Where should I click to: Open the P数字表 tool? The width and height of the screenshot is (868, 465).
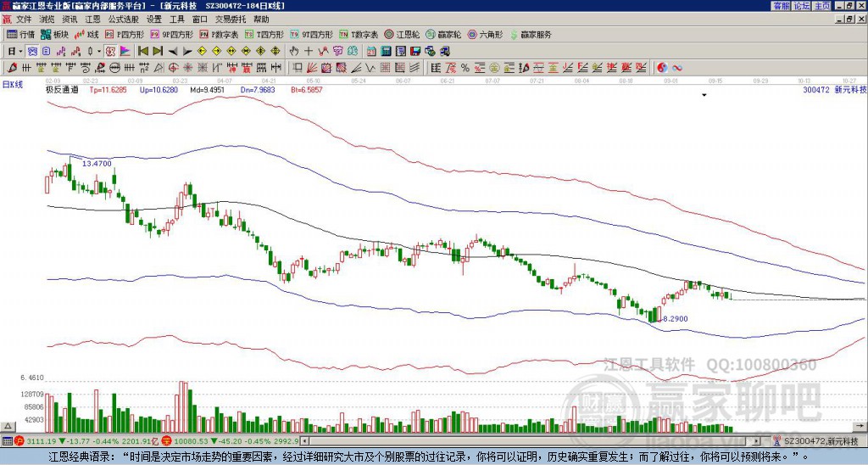pos(220,34)
